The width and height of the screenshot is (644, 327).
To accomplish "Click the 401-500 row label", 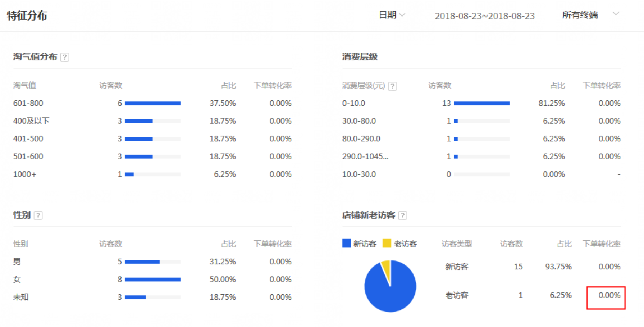I will (x=28, y=139).
